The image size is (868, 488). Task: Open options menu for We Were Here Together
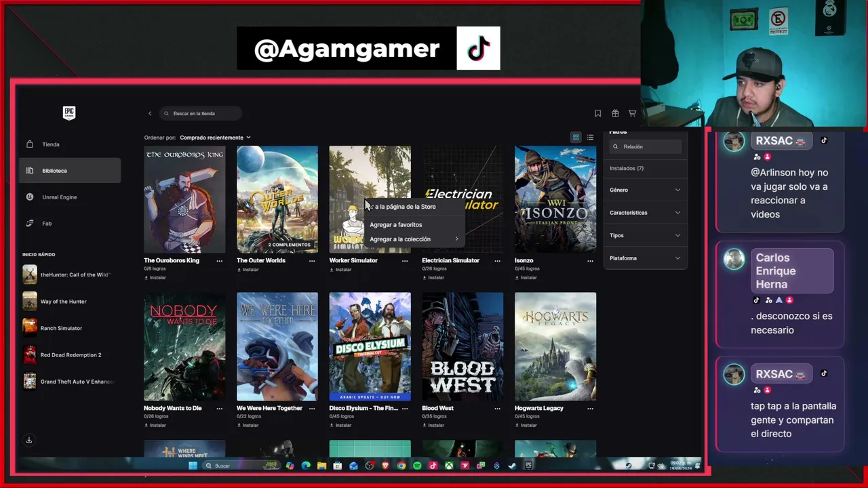[x=312, y=409]
